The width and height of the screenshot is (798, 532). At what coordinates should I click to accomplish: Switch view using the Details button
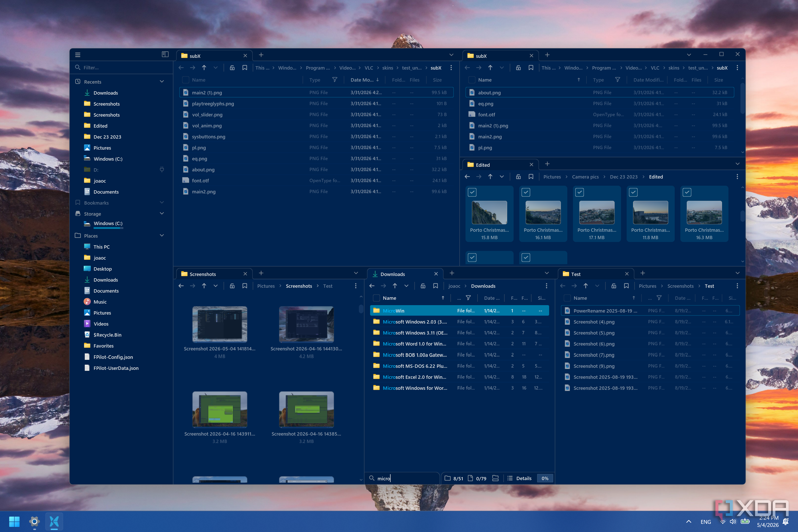519,478
